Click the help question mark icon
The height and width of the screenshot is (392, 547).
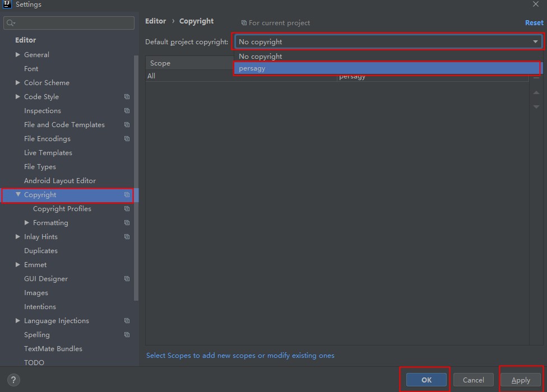click(x=13, y=380)
